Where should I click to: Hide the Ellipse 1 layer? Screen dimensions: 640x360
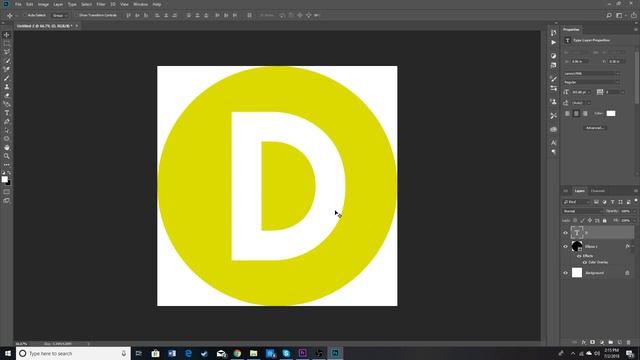pyautogui.click(x=565, y=247)
